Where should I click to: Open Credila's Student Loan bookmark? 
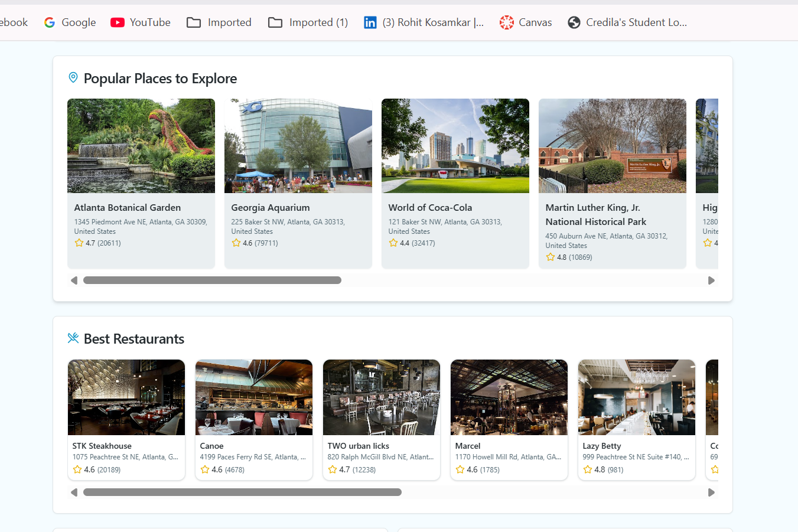pos(627,22)
